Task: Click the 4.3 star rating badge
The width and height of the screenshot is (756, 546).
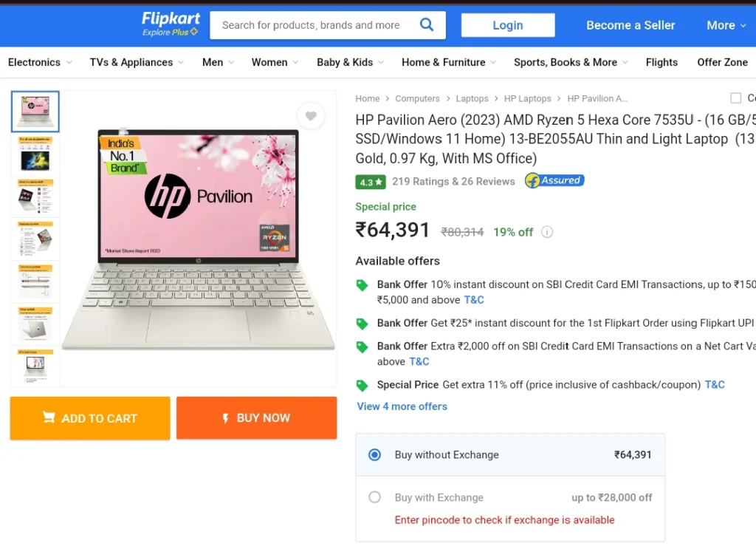Action: pyautogui.click(x=371, y=182)
